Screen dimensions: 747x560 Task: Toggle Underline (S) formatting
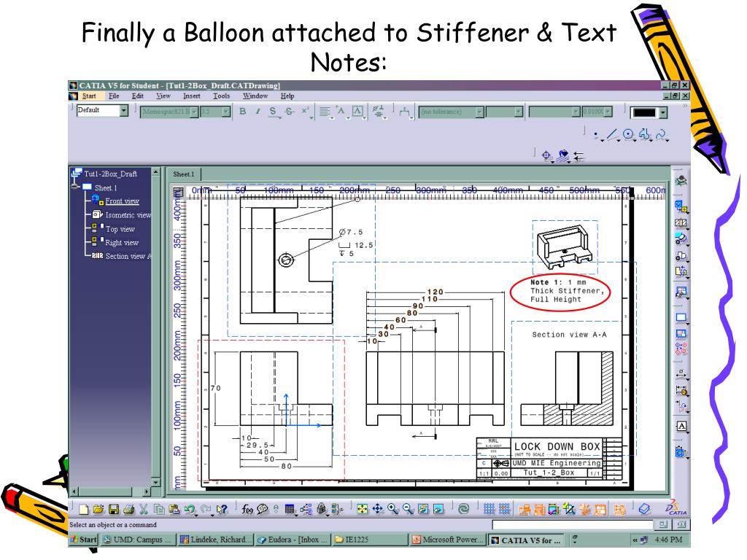(x=273, y=112)
